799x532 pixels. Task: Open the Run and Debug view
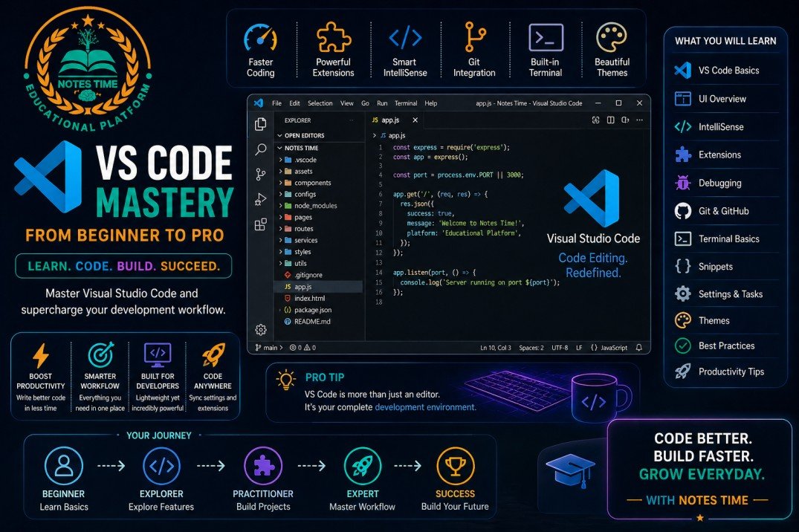(x=259, y=199)
